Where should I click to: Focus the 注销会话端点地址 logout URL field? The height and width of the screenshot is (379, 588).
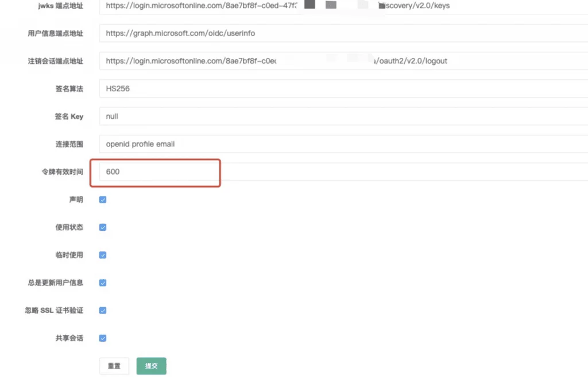point(343,61)
